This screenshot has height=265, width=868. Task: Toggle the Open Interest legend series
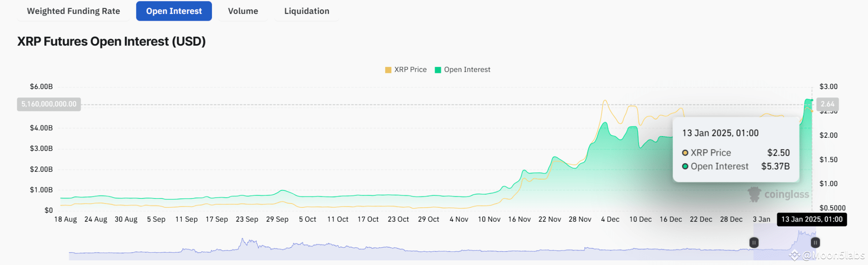point(462,70)
